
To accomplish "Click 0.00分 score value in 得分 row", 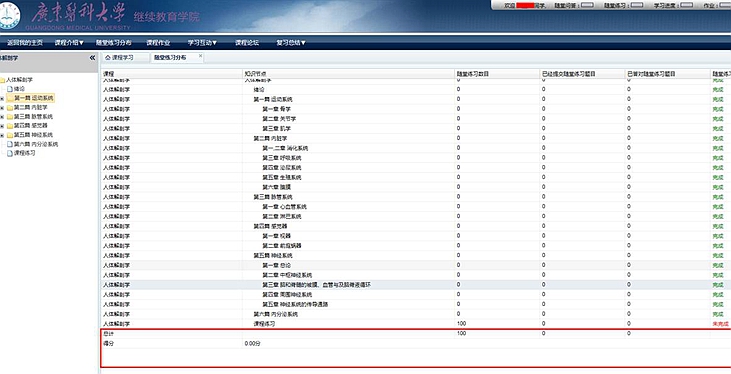I will 252,344.
